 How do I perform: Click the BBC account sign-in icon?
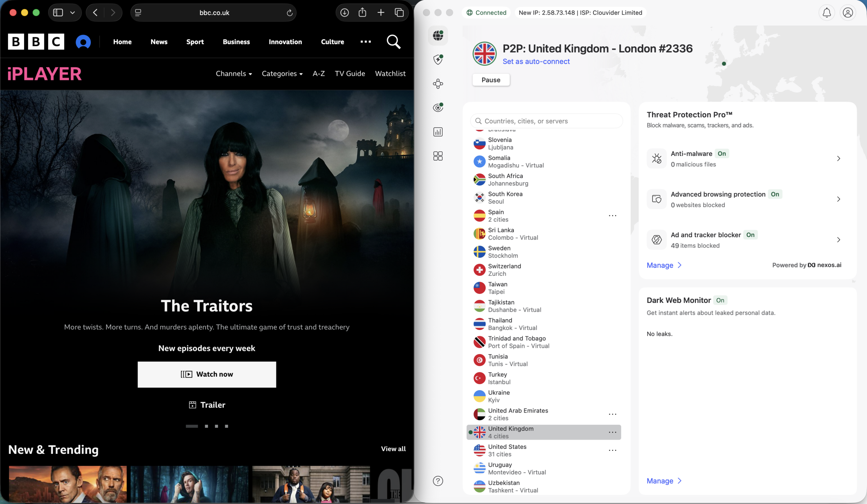tap(83, 42)
